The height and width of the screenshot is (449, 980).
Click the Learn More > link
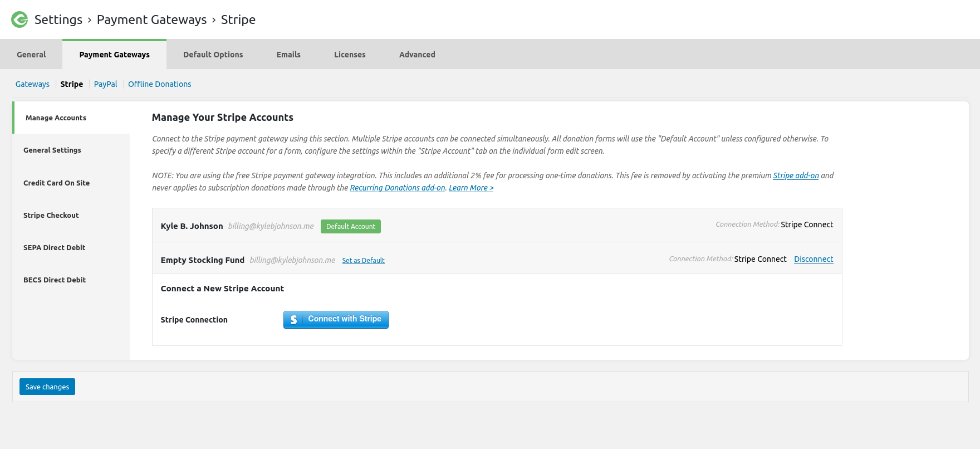click(471, 188)
